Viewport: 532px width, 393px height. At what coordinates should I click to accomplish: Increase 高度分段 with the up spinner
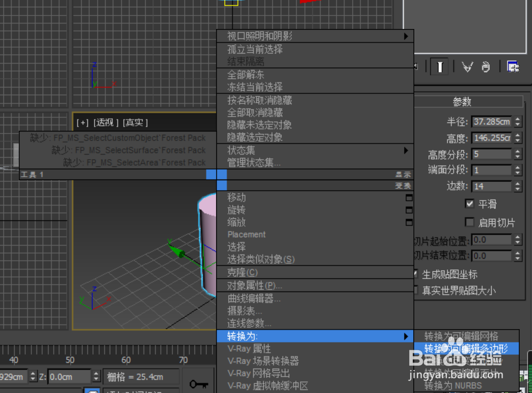point(518,151)
